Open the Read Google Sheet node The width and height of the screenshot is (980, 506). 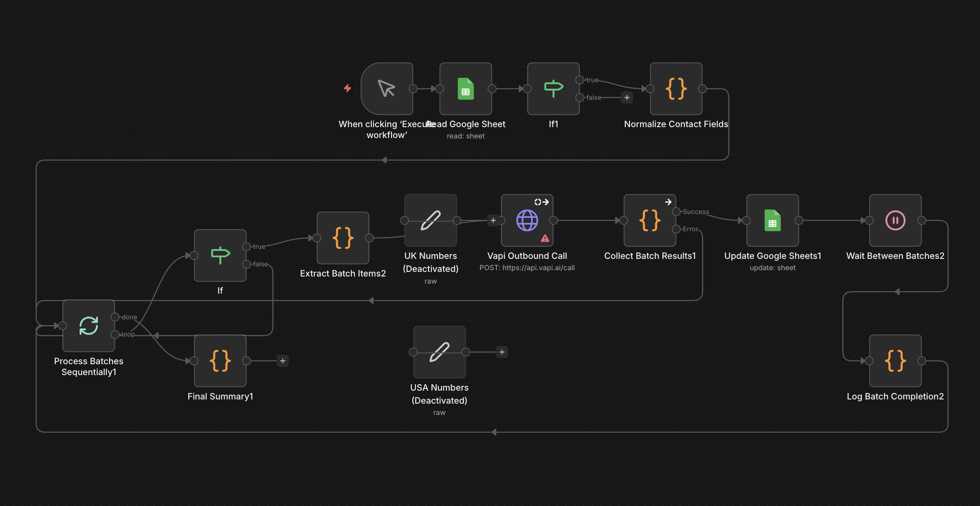click(x=466, y=89)
